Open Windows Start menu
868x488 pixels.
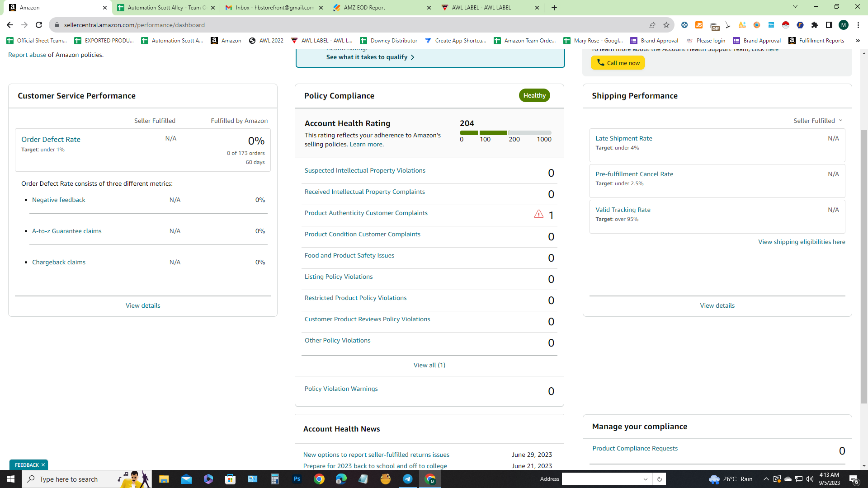(11, 479)
